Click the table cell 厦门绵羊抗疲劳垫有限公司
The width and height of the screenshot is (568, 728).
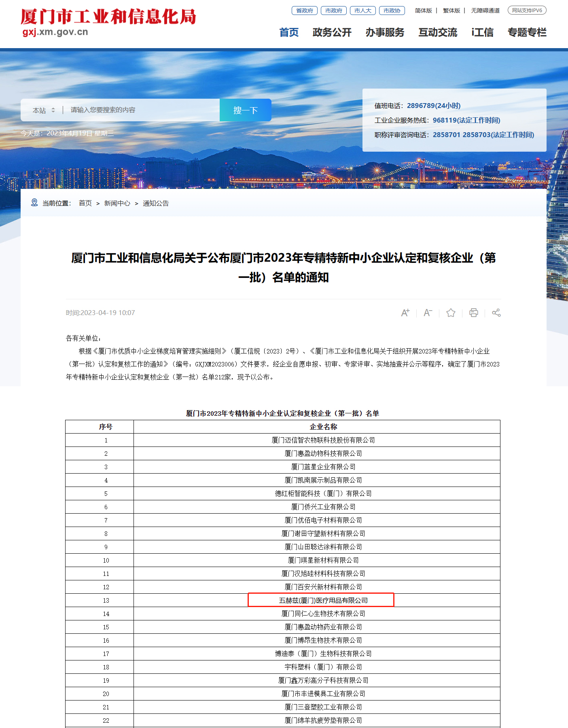(317, 720)
